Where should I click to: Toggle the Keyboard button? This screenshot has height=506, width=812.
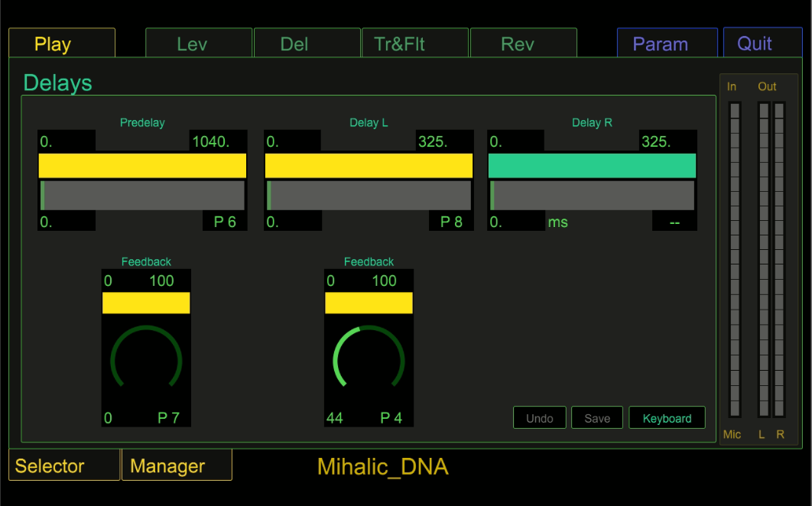(667, 418)
